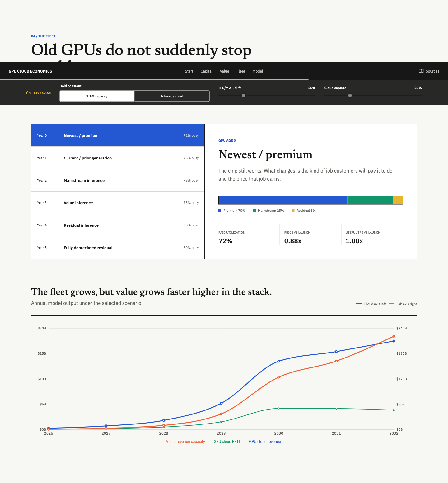Navigate to the Model section
Screen dimensions: 448x483
pos(258,71)
